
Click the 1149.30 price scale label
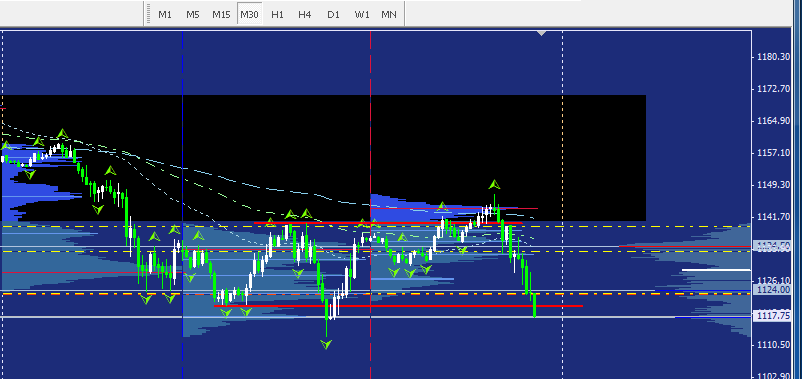tap(773, 185)
